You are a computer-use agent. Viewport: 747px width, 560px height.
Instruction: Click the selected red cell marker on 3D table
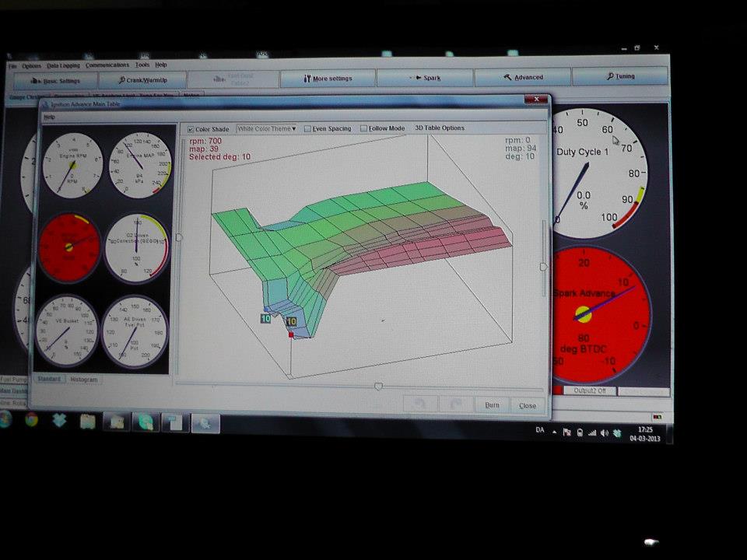291,334
